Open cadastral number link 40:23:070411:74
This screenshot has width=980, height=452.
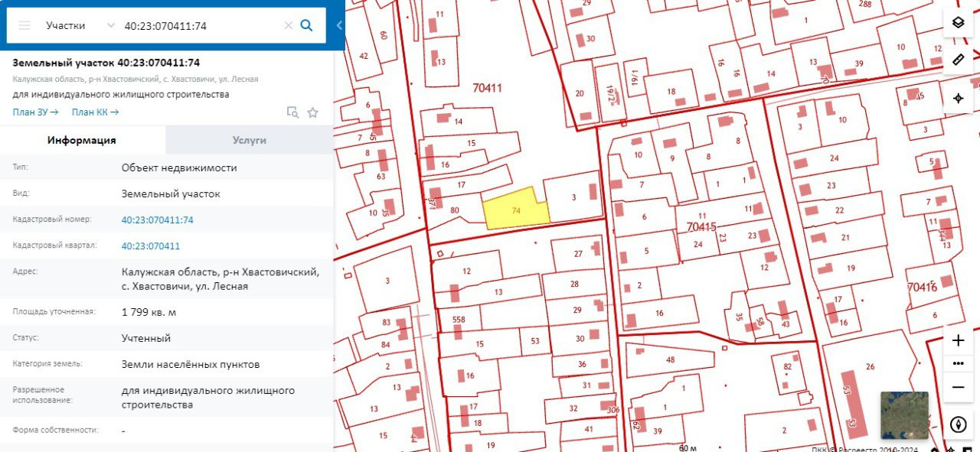[x=158, y=220]
